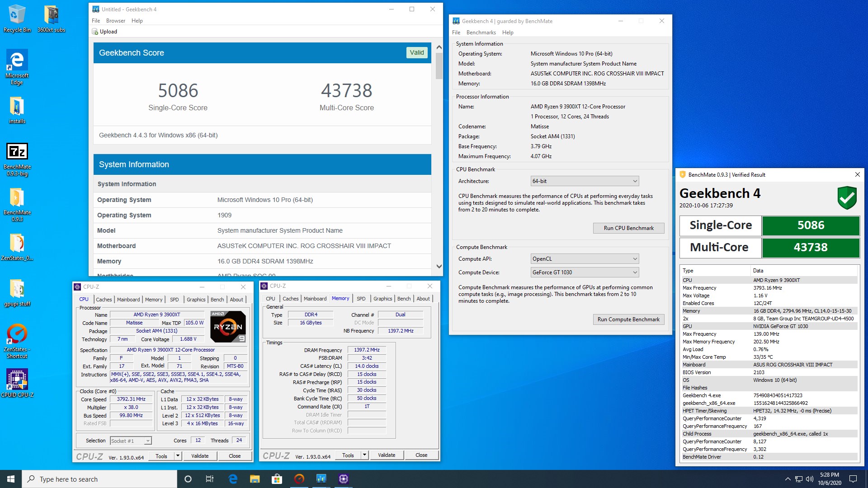Launch Microsoft Edge from desktop shortcut
The width and height of the screenshot is (868, 488).
click(x=17, y=67)
